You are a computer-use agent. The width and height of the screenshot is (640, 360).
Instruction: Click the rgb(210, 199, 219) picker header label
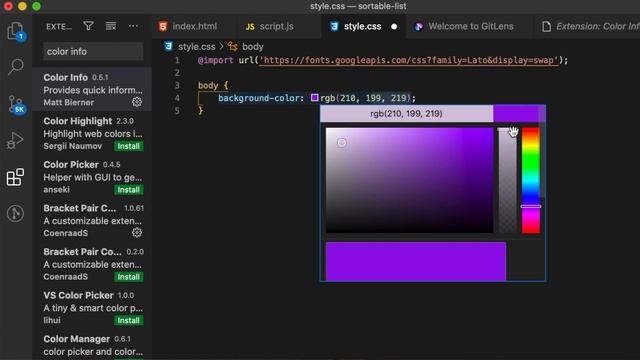click(406, 113)
